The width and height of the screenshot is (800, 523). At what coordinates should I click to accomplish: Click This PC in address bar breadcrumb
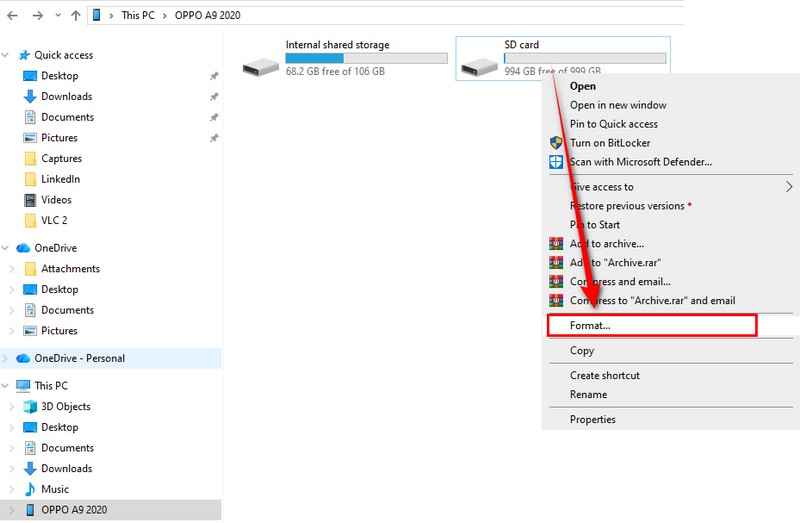[x=139, y=16]
